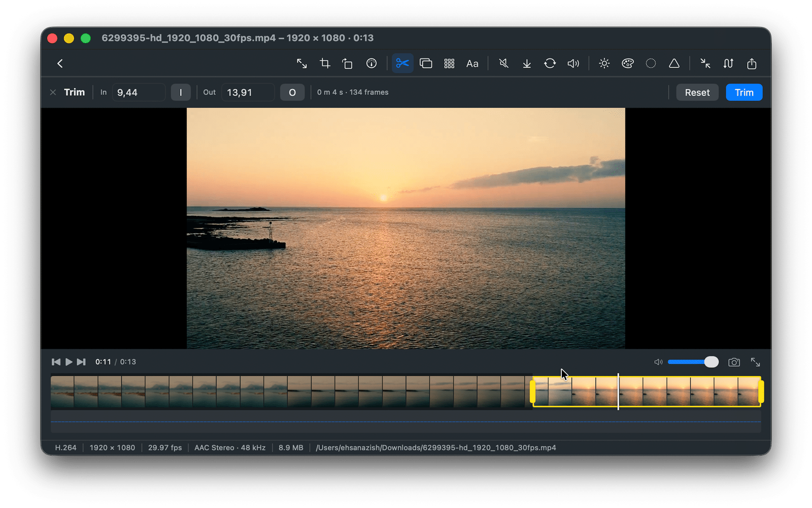Viewport: 812px width, 508px height.
Task: Take a snapshot with the camera icon
Action: click(734, 362)
